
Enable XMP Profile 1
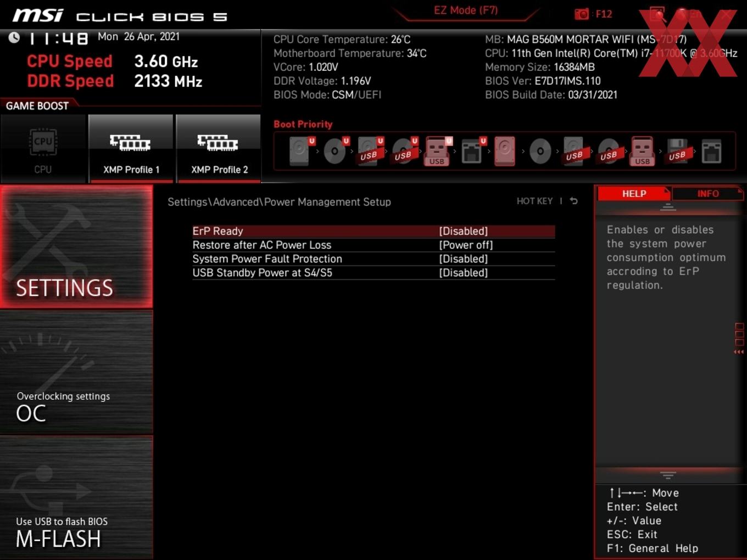(x=131, y=149)
